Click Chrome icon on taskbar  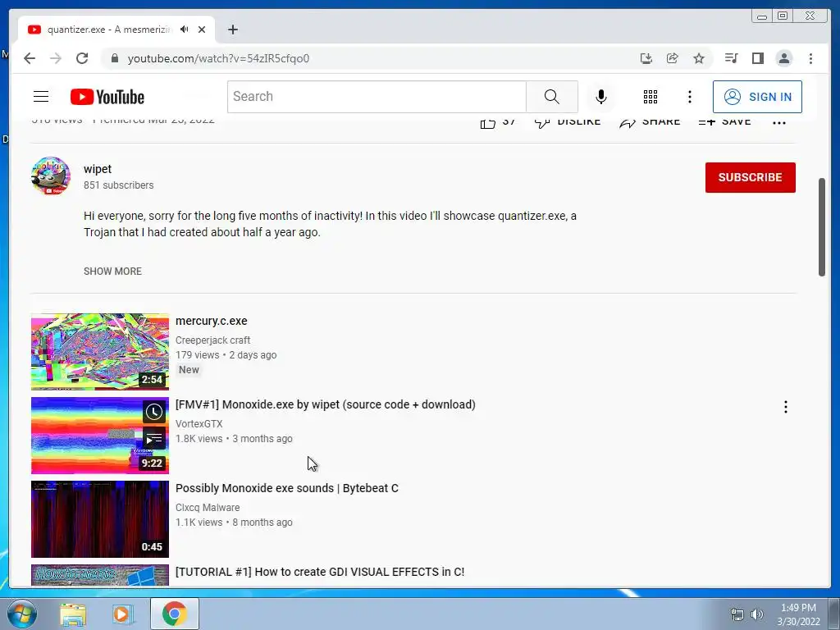[175, 614]
